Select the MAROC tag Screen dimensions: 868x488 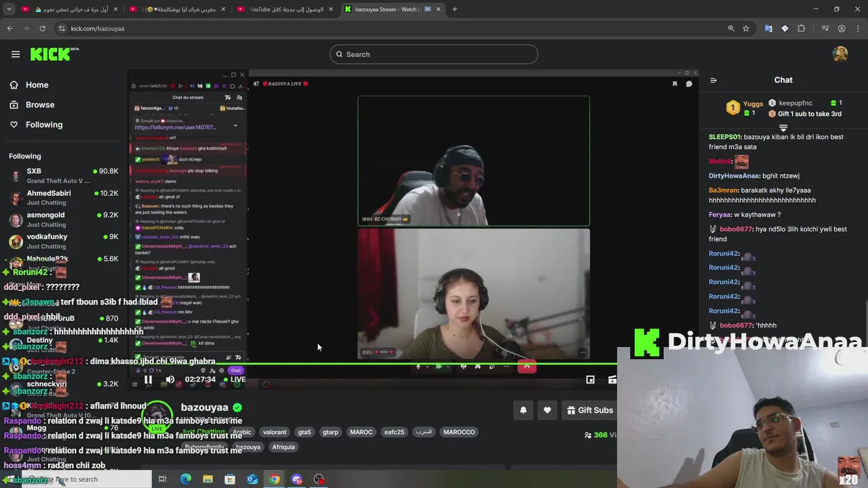tap(361, 432)
